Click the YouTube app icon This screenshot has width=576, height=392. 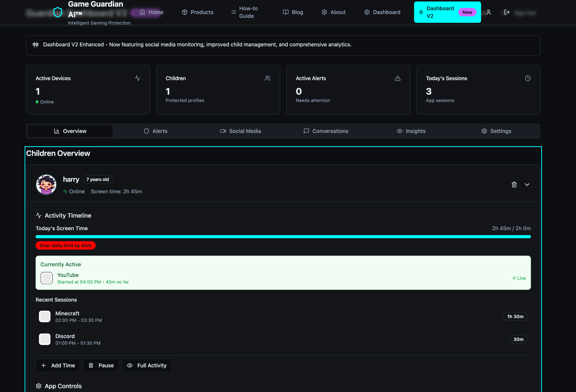click(46, 278)
